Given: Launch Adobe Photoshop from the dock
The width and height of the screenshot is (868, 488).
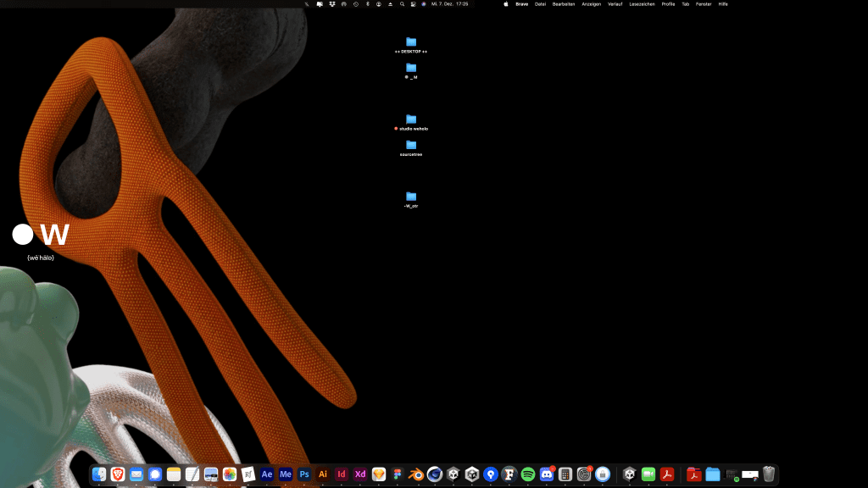Looking at the screenshot, I should tap(304, 474).
